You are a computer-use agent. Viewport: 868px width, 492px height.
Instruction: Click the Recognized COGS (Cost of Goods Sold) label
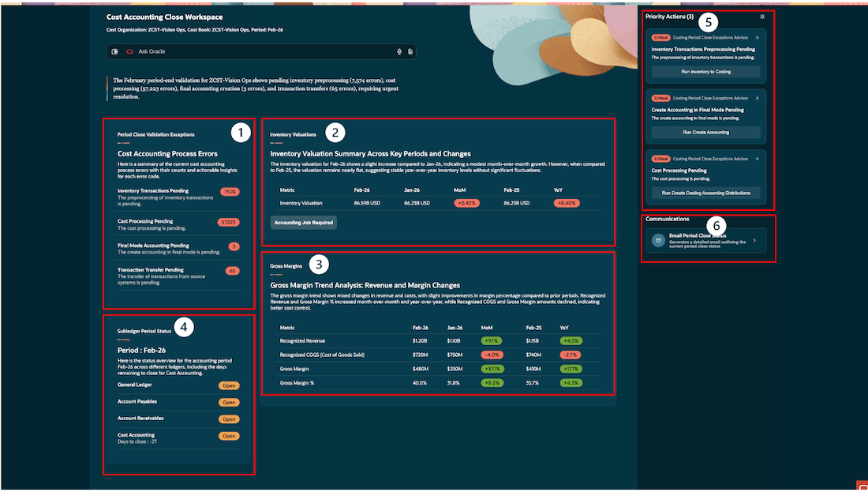(x=322, y=355)
